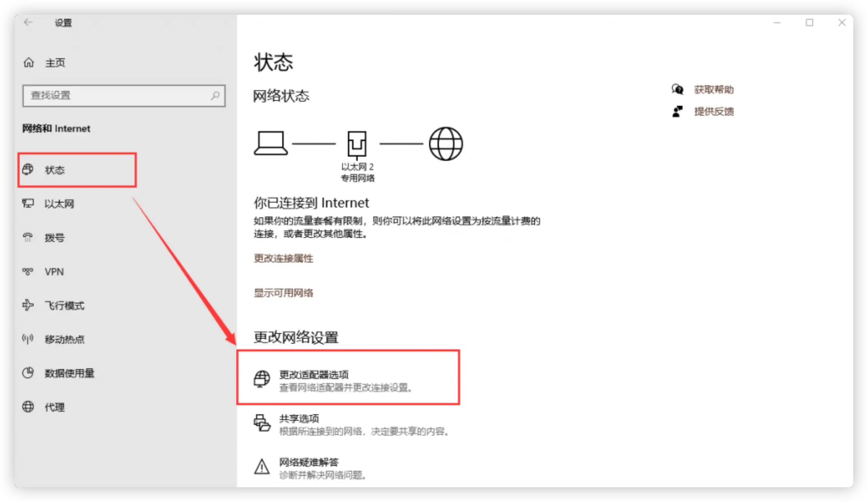This screenshot has width=868, height=502.
Task: Open the 移动热点 page
Action: click(x=64, y=340)
